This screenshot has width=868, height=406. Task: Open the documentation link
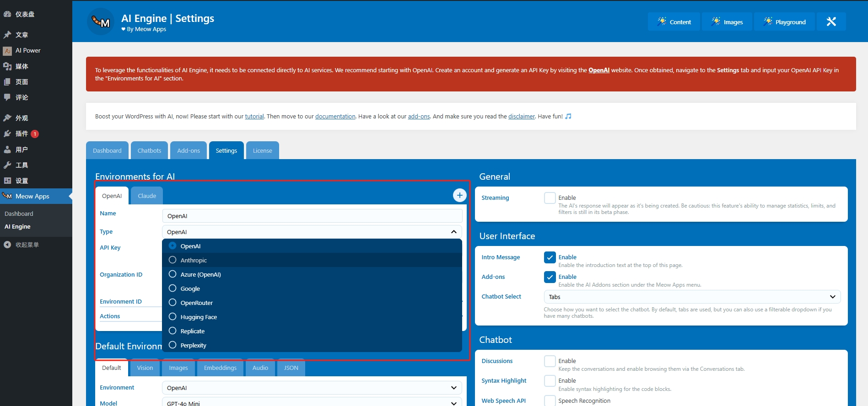(x=335, y=117)
